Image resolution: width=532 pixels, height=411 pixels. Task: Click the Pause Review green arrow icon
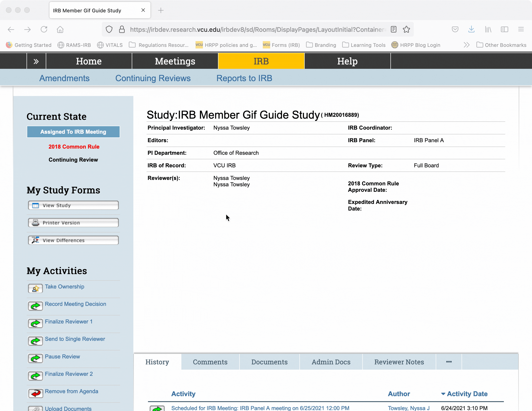(x=35, y=358)
